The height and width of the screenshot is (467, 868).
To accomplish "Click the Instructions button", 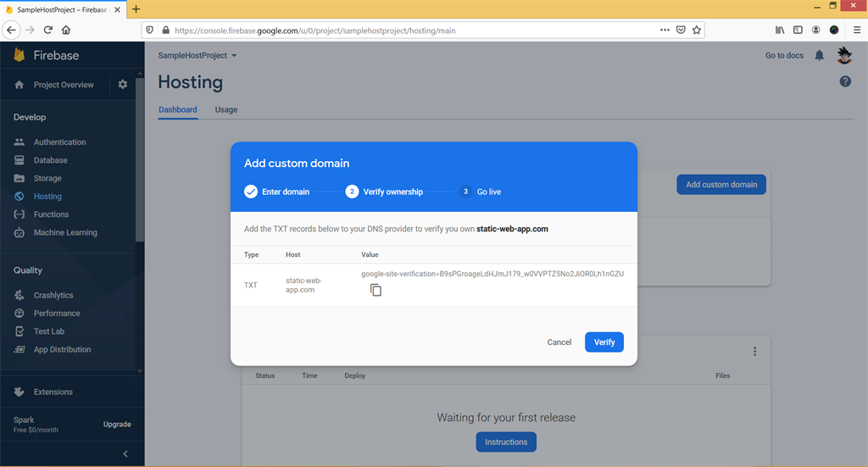I will (x=506, y=442).
